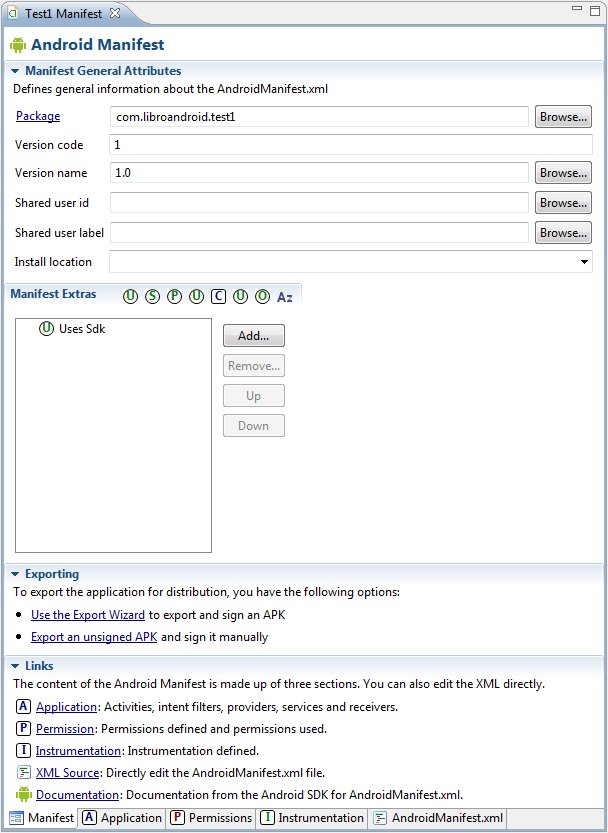Click the P icon beside Permission link
The width and height of the screenshot is (608, 833).
pyautogui.click(x=23, y=728)
